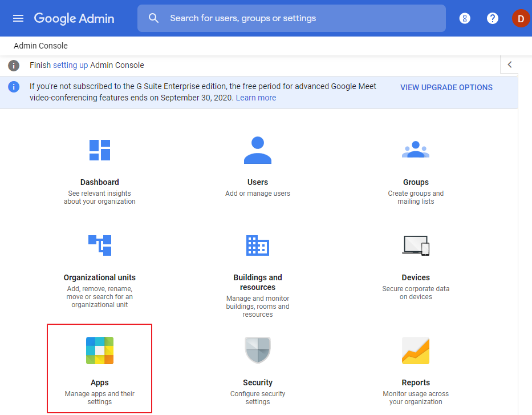Open the main hamburger menu
The width and height of the screenshot is (532, 415).
[x=18, y=18]
